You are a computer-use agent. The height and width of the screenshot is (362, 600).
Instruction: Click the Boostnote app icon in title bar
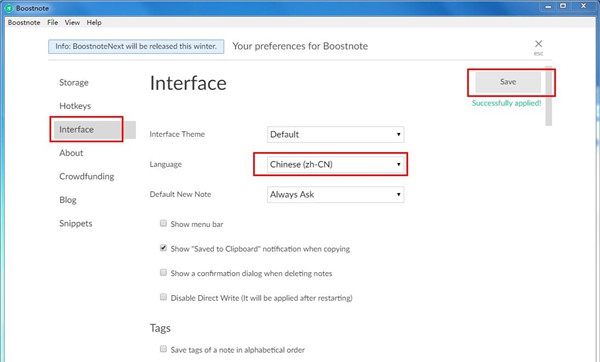[x=9, y=8]
